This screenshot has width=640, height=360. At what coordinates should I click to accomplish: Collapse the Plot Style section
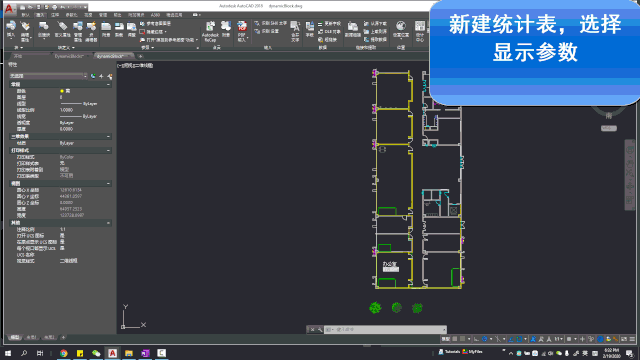[x=108, y=151]
